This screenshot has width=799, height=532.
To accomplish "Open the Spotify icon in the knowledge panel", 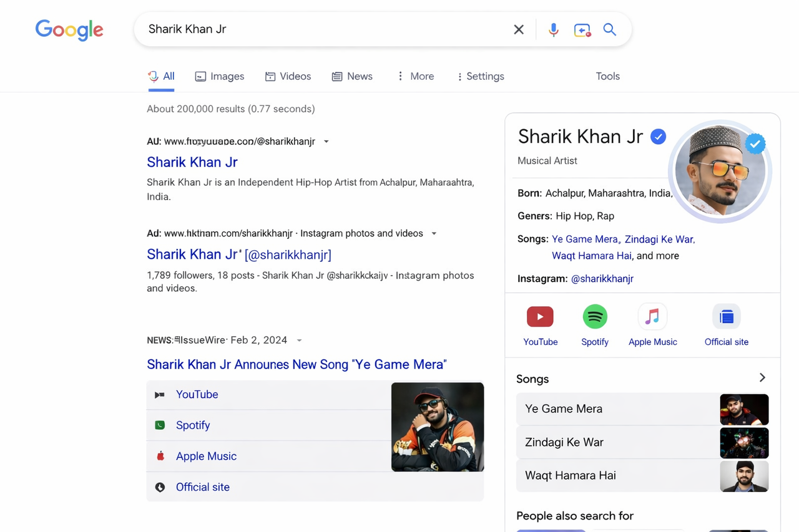I will pyautogui.click(x=595, y=316).
